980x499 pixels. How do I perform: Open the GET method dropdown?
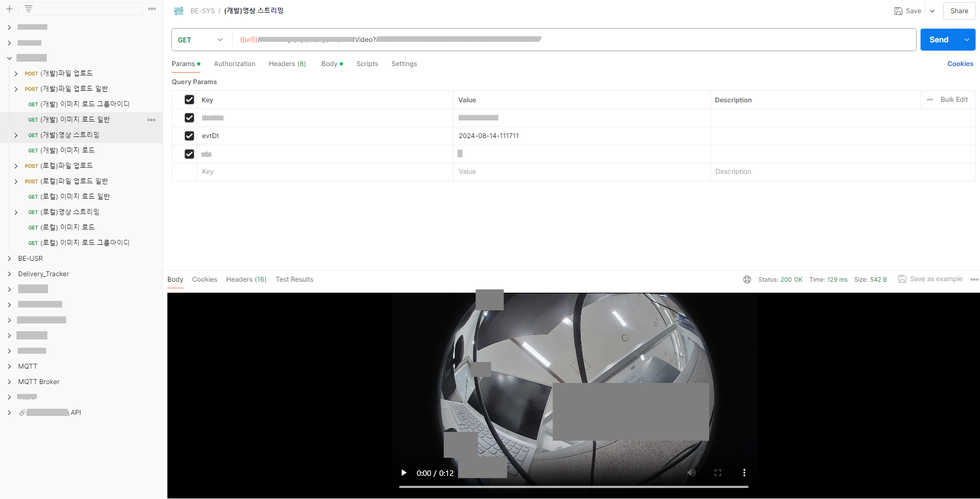pos(200,40)
